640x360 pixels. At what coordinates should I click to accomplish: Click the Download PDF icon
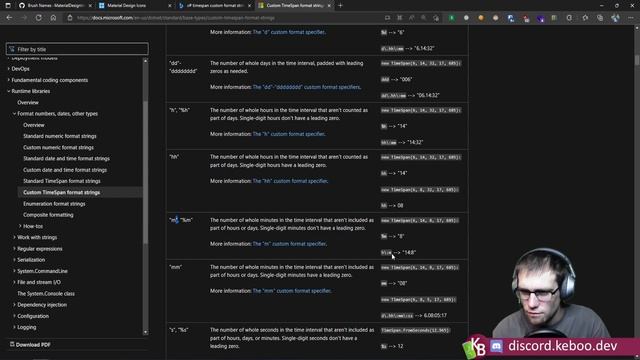[x=12, y=344]
